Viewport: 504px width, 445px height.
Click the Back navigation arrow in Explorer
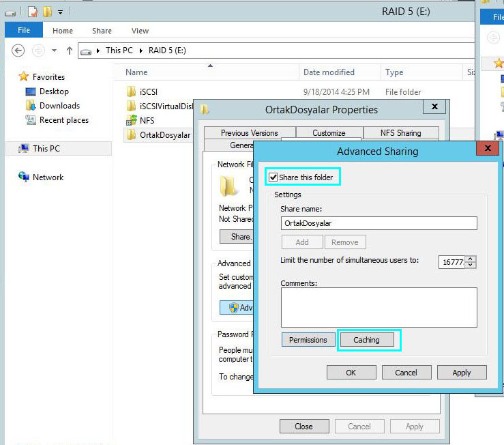click(18, 51)
